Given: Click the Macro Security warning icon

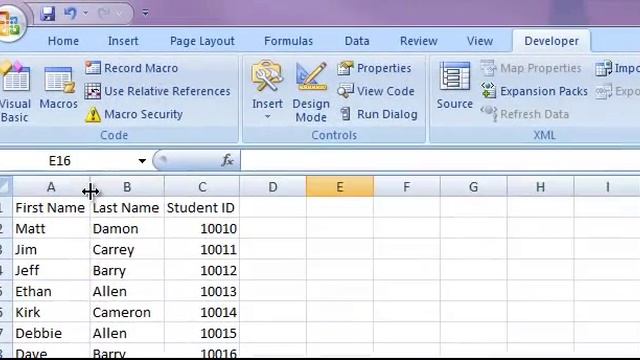Looking at the screenshot, I should click(93, 115).
